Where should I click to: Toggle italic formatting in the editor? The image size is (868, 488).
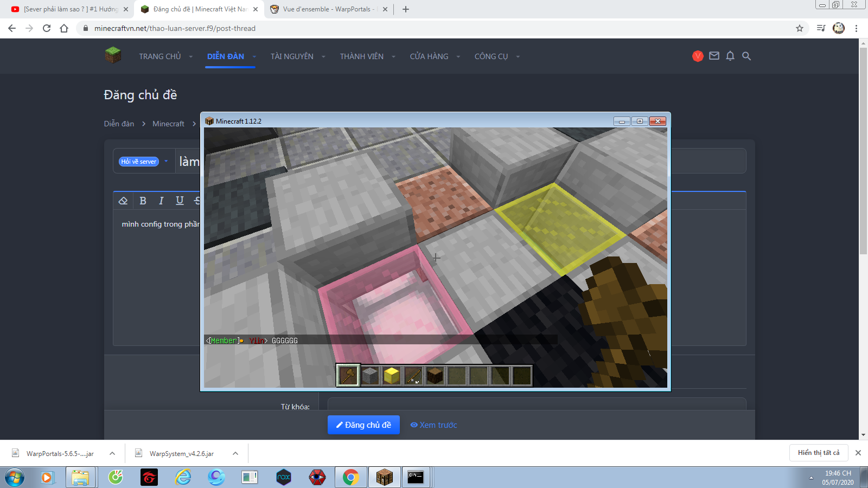click(161, 201)
